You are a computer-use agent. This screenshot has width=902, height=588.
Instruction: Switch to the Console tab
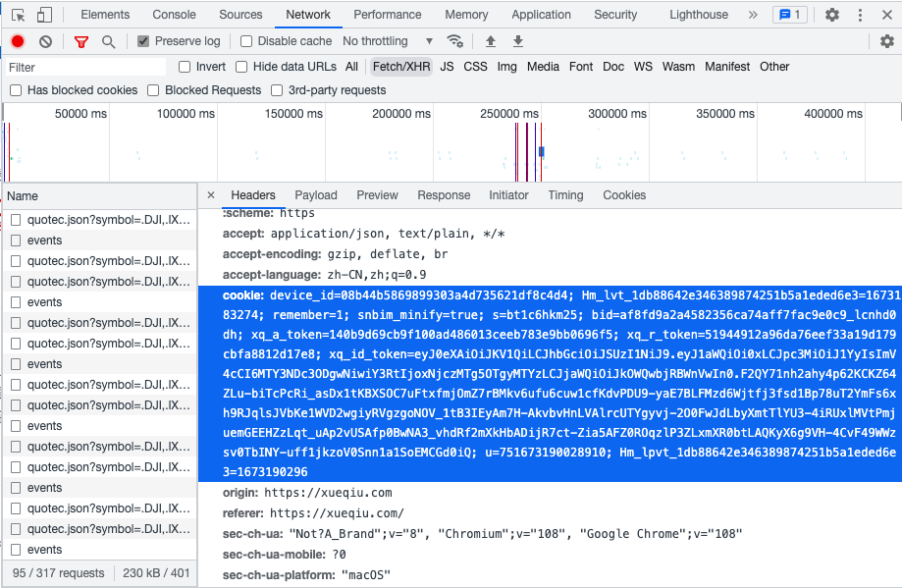tap(174, 15)
